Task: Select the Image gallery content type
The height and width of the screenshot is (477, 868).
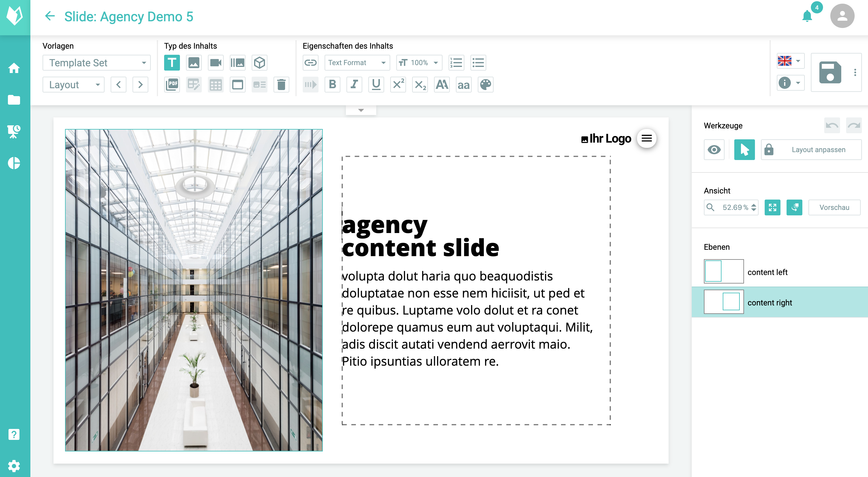Action: click(238, 63)
